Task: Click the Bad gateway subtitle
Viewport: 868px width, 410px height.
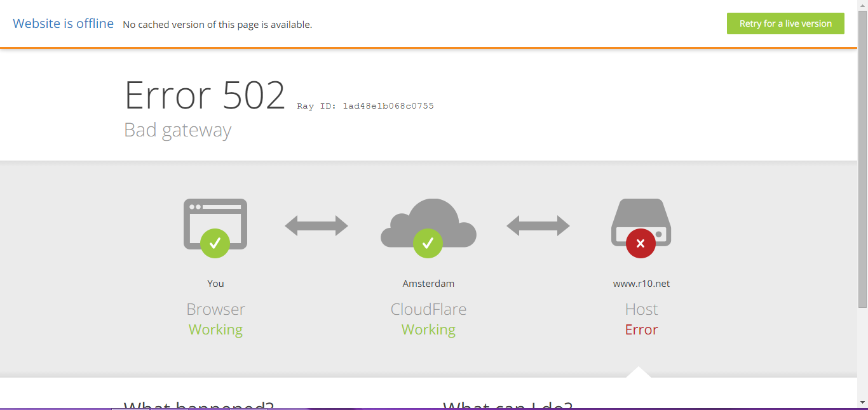Action: click(x=178, y=130)
